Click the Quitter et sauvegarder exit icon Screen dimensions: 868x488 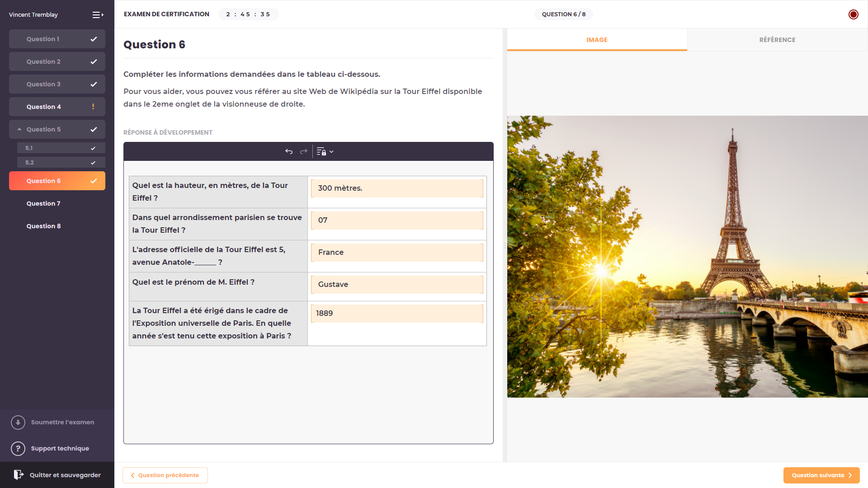point(19,474)
